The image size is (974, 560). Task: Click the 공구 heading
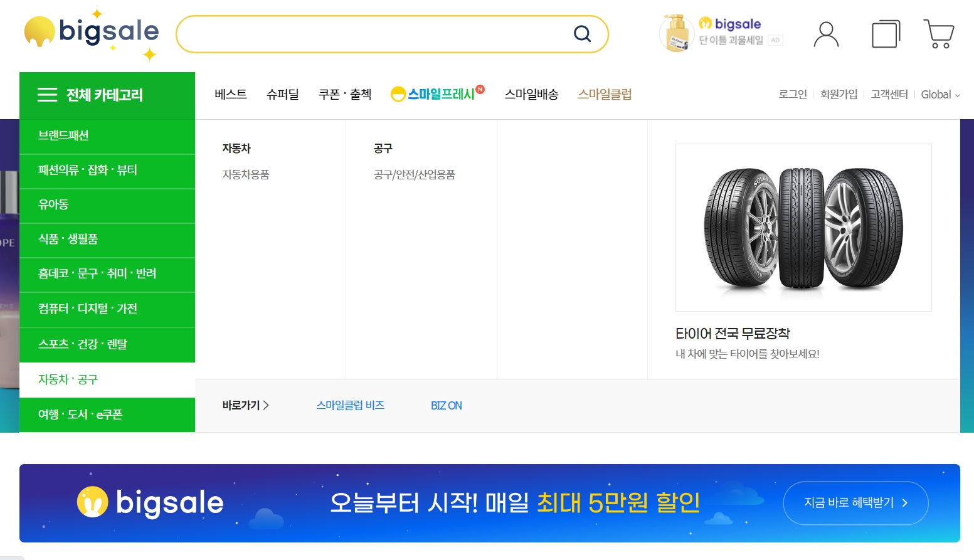point(383,149)
